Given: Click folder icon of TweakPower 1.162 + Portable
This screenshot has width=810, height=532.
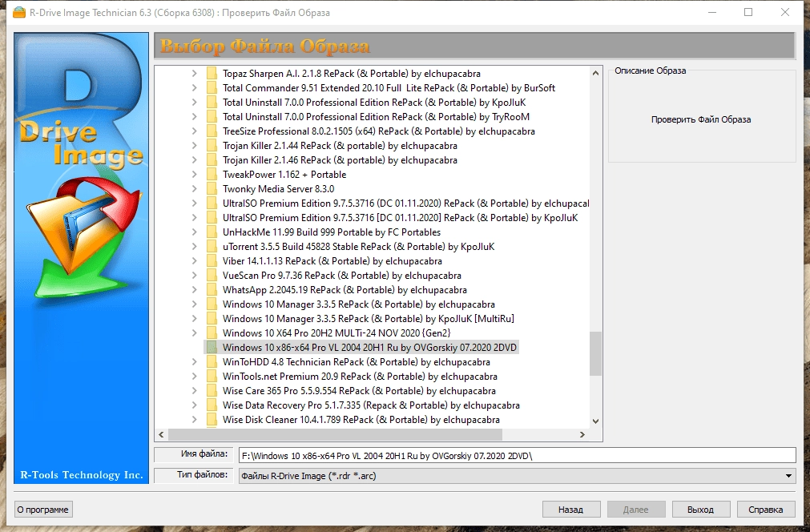Looking at the screenshot, I should 212,175.
